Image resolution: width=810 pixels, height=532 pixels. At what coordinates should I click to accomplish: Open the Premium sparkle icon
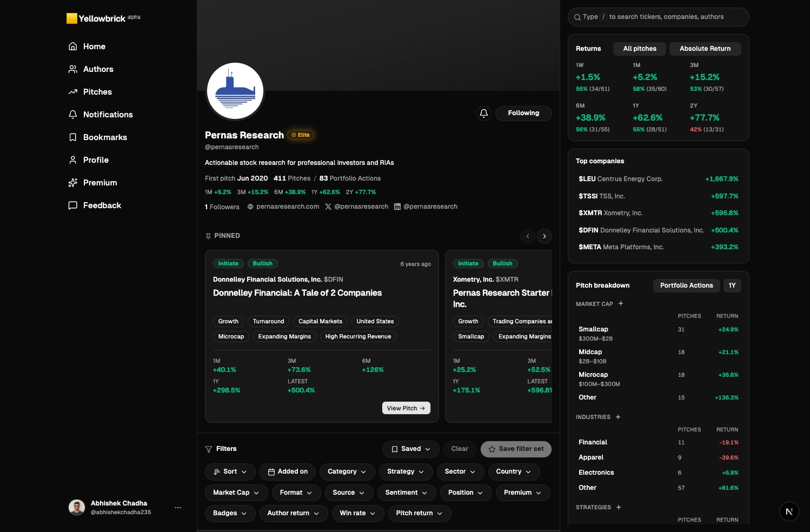pos(73,183)
